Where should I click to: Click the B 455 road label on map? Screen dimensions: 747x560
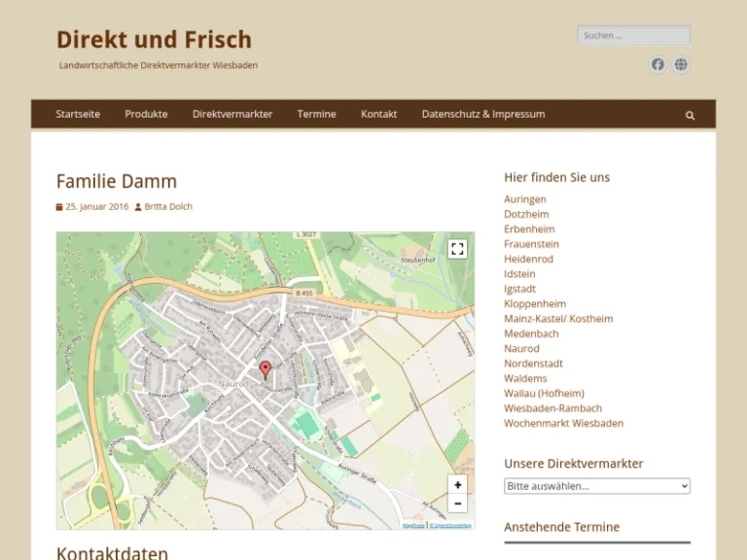303,293
